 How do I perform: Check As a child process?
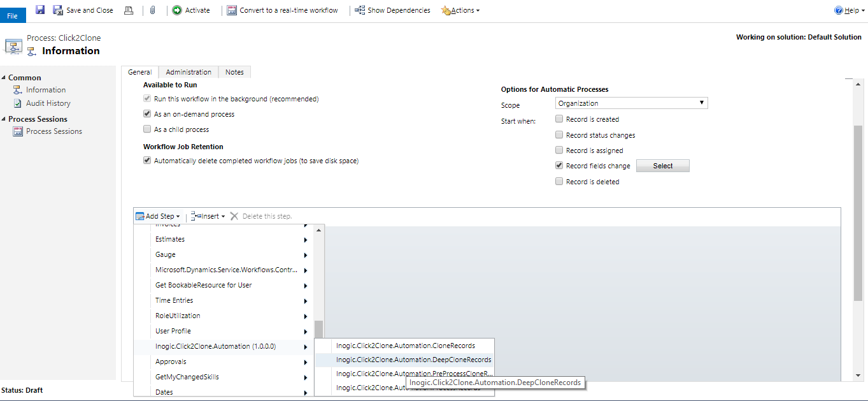tap(148, 129)
